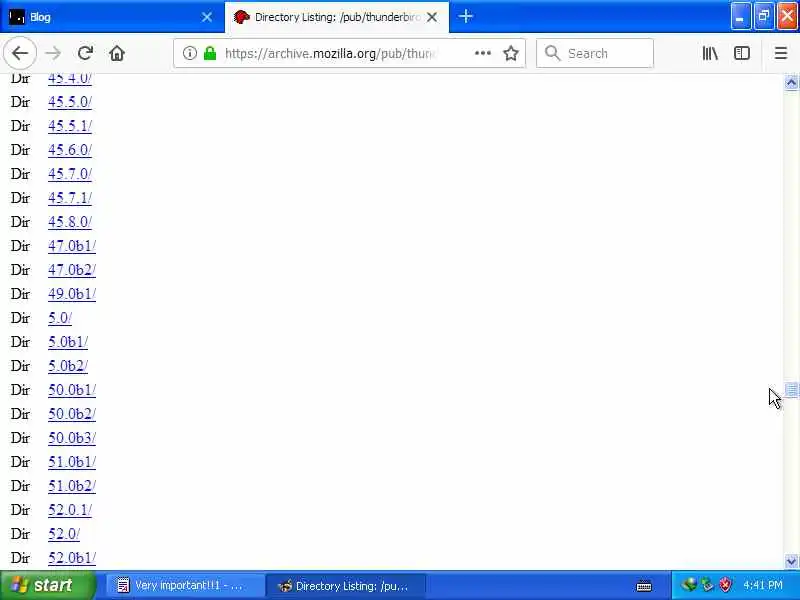Select the Directory Listing tab
Screen dimensions: 800x600
[x=337, y=17]
